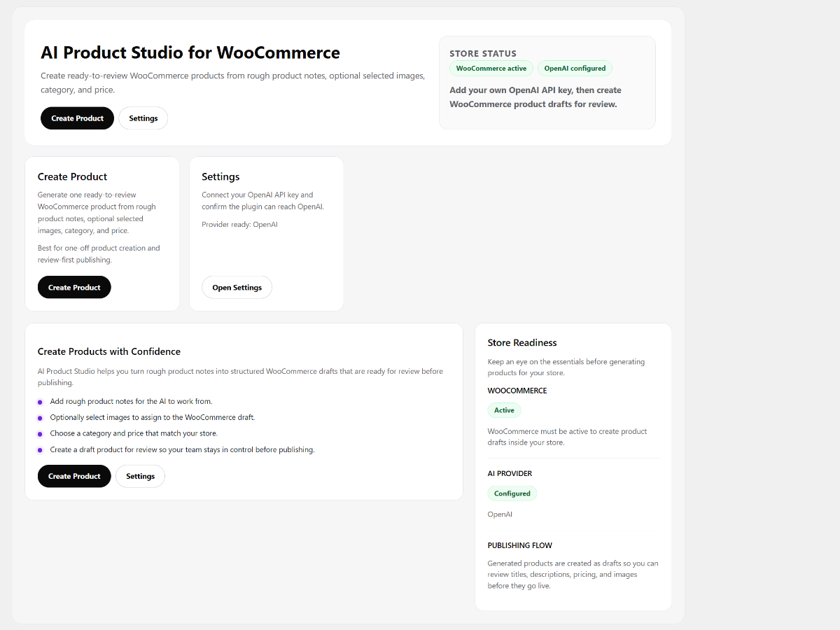The image size is (840, 630).
Task: Click the OpenAI configured status badge
Action: (575, 69)
